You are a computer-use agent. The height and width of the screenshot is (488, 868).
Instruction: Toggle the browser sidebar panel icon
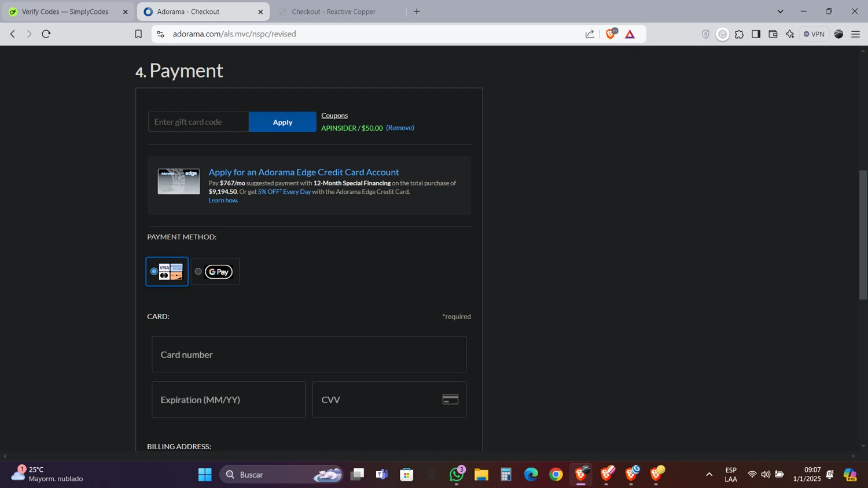[x=756, y=34]
